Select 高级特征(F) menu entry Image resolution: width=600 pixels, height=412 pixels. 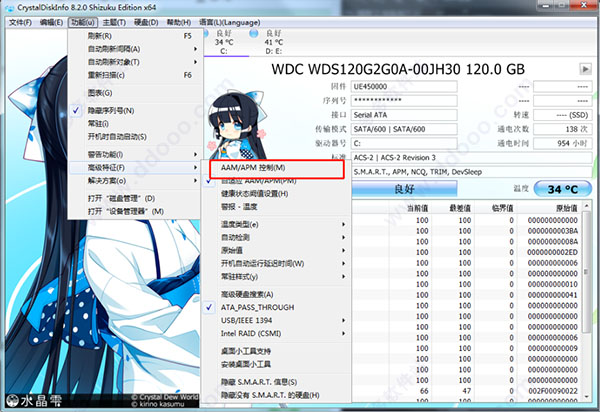(135, 168)
